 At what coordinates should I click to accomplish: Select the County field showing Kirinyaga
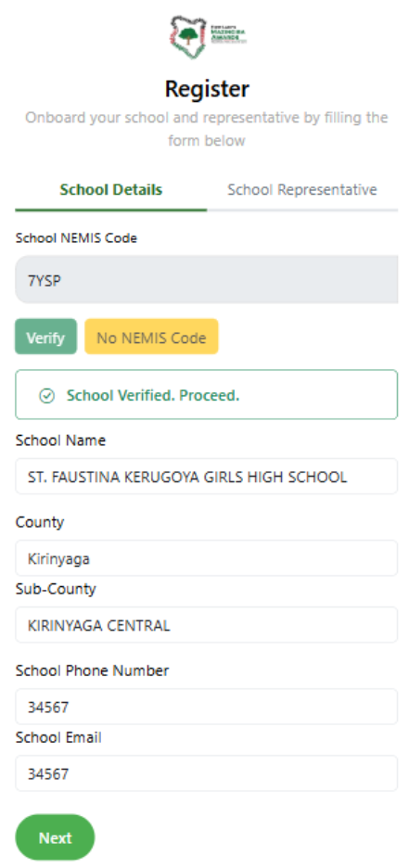coord(207,558)
